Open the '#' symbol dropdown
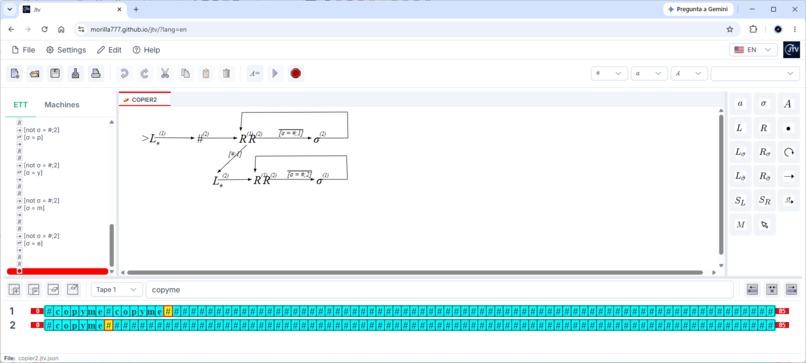 609,74
